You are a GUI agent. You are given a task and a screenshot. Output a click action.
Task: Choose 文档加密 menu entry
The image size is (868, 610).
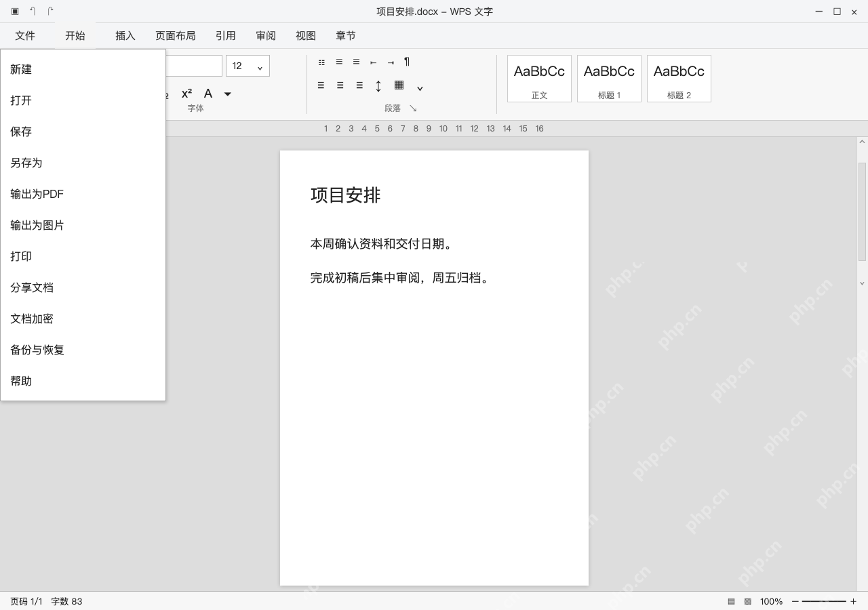click(83, 319)
